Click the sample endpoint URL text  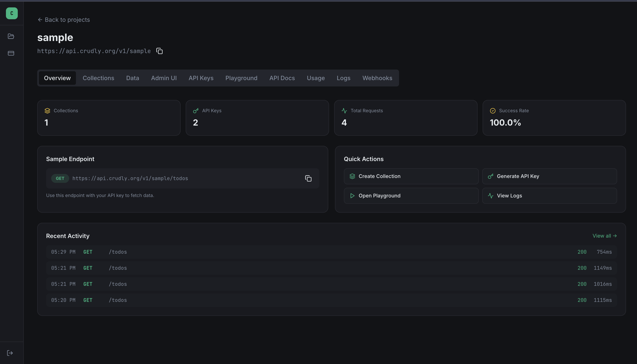point(130,178)
